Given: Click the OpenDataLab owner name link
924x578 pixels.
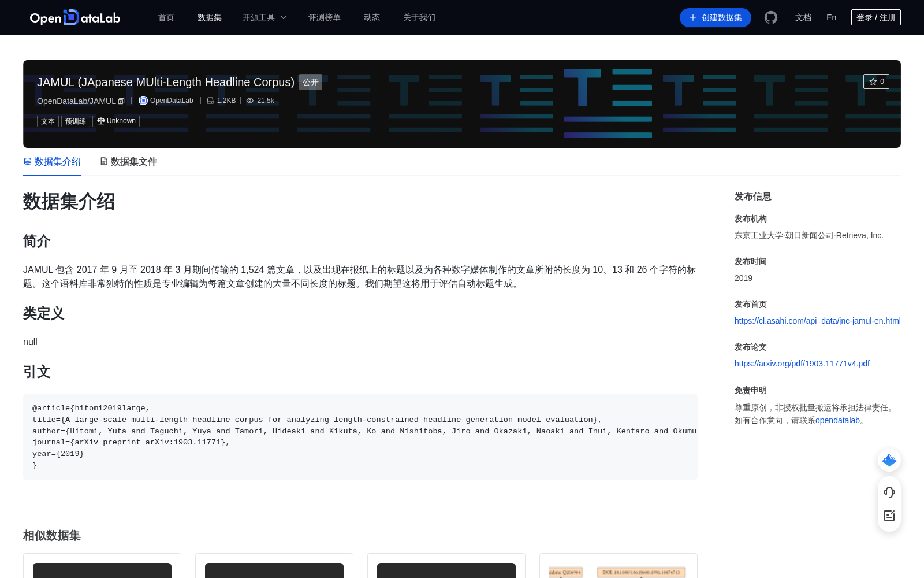Looking at the screenshot, I should pos(172,101).
